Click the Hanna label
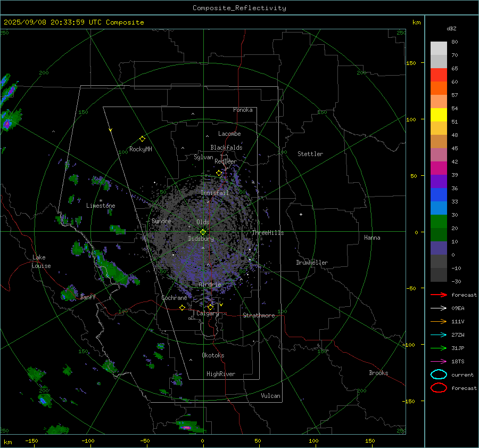 (372, 238)
